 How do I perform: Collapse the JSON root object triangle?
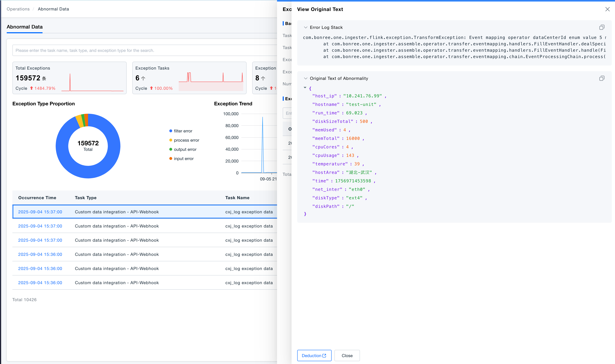(x=305, y=88)
